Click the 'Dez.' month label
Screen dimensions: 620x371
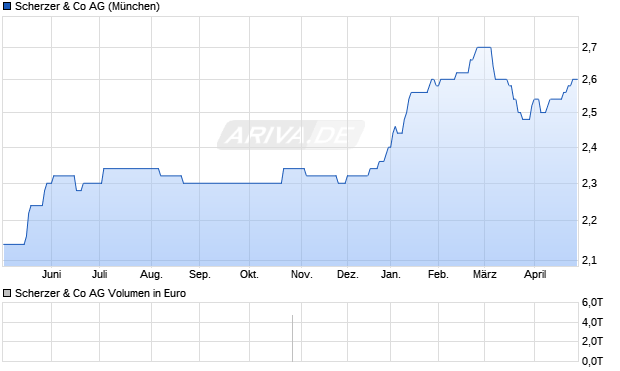[x=348, y=274]
